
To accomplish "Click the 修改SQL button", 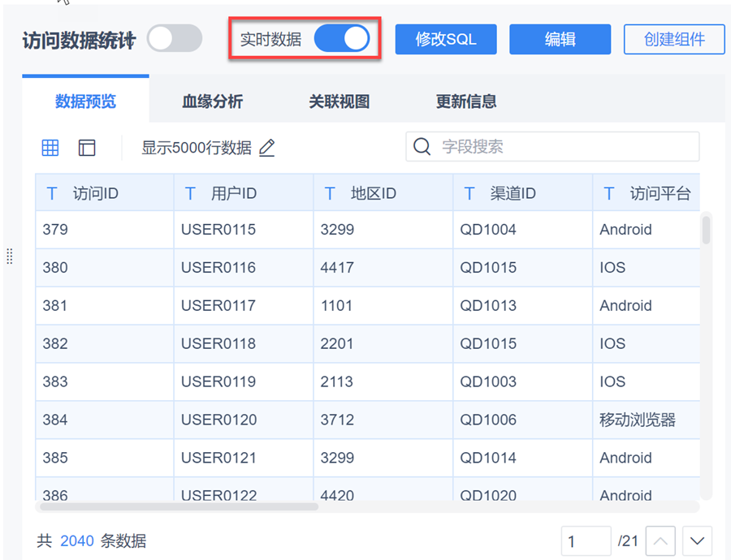I will [x=446, y=39].
